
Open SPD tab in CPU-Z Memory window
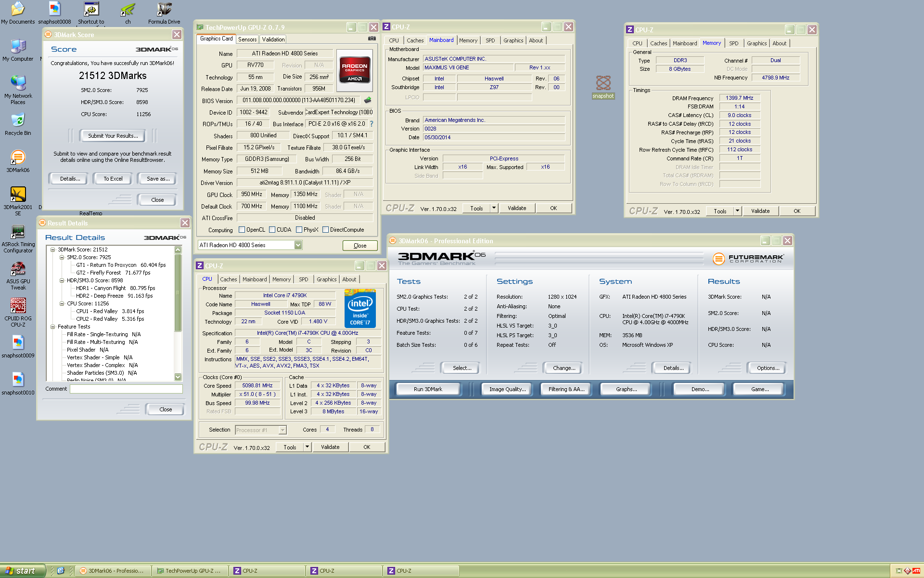[733, 43]
